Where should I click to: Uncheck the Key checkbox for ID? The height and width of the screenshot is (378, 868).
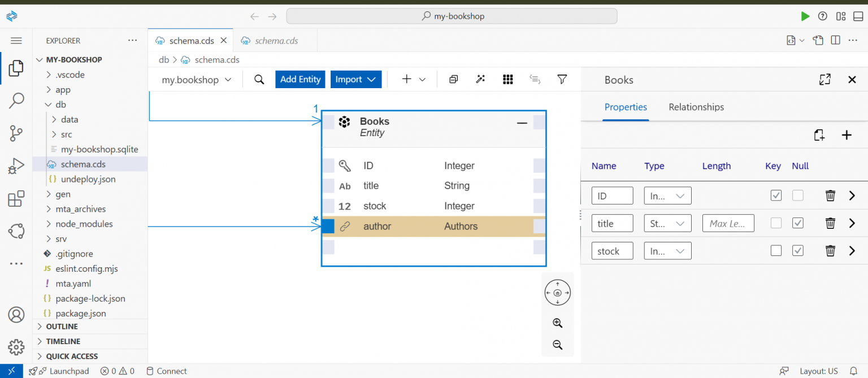pyautogui.click(x=776, y=195)
